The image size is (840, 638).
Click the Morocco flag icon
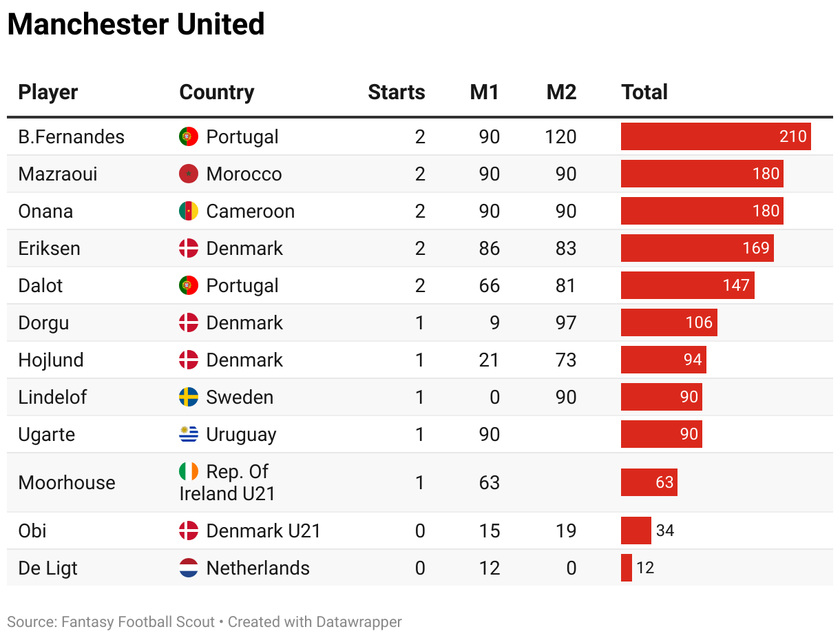tap(189, 174)
